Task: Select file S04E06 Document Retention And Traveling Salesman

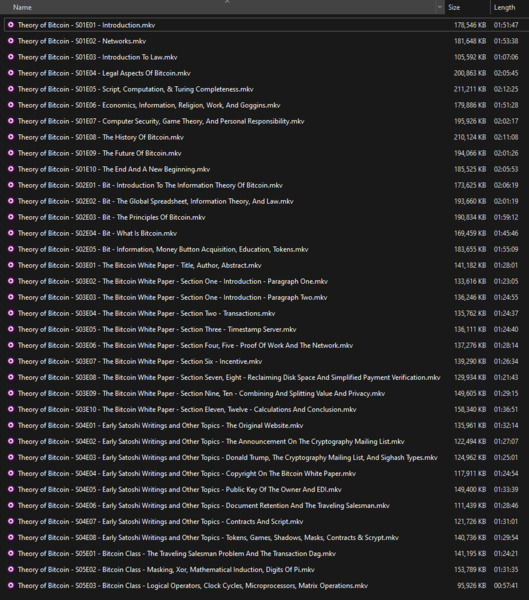Action: point(204,505)
